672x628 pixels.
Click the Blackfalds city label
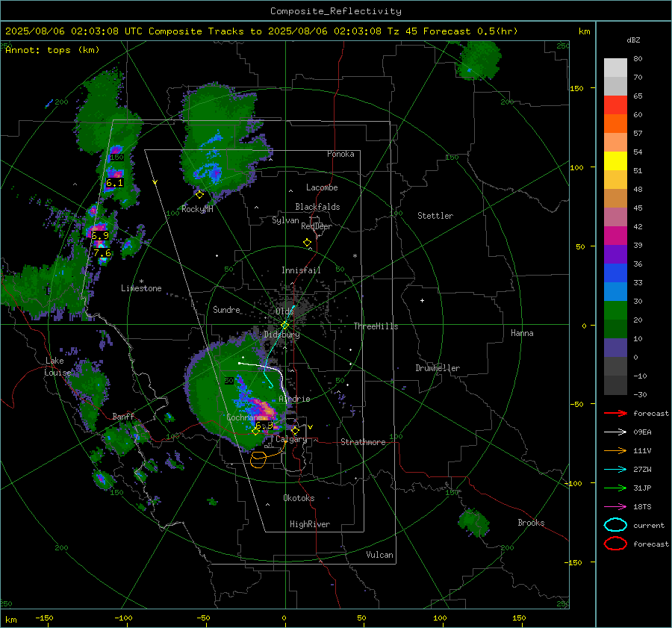coord(317,207)
